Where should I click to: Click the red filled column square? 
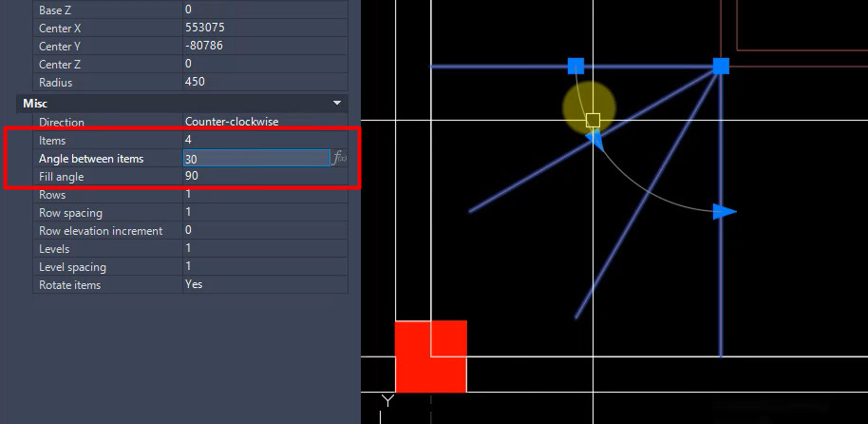(x=431, y=356)
